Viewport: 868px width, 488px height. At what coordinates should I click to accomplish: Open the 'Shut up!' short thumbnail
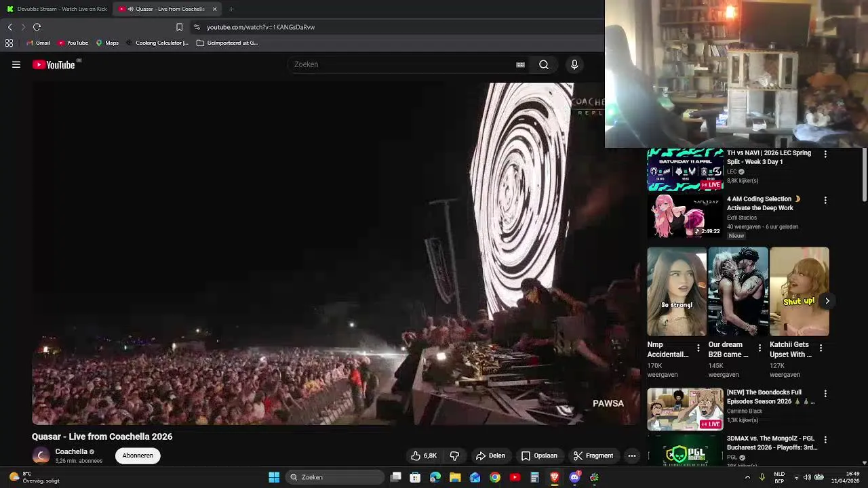click(x=799, y=291)
